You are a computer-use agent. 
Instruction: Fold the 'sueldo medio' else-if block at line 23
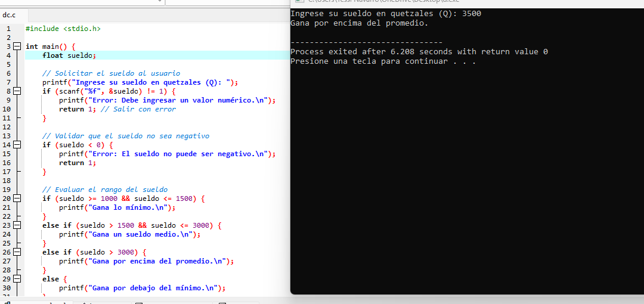(x=17, y=225)
